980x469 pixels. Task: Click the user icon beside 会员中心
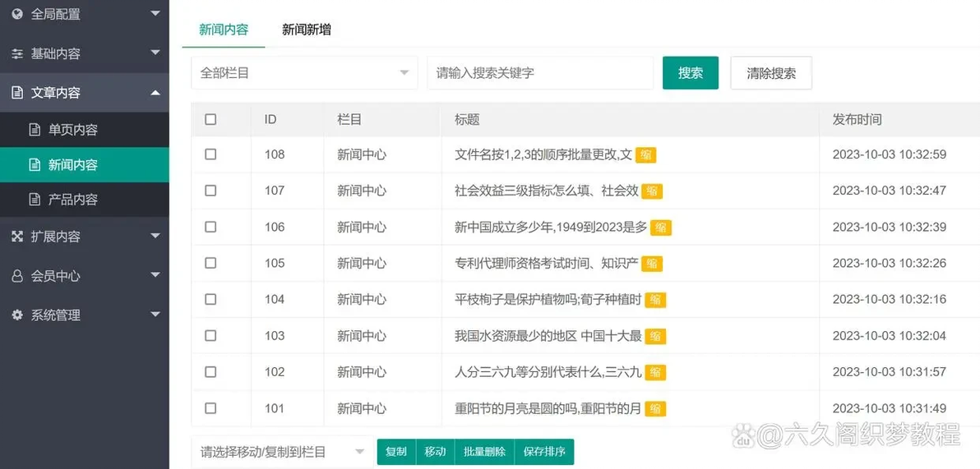(x=17, y=276)
